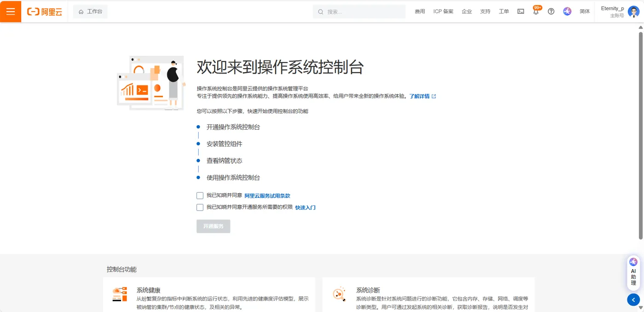Viewport: 644px width, 312px height.
Task: Open the 费用 menu
Action: point(420,12)
